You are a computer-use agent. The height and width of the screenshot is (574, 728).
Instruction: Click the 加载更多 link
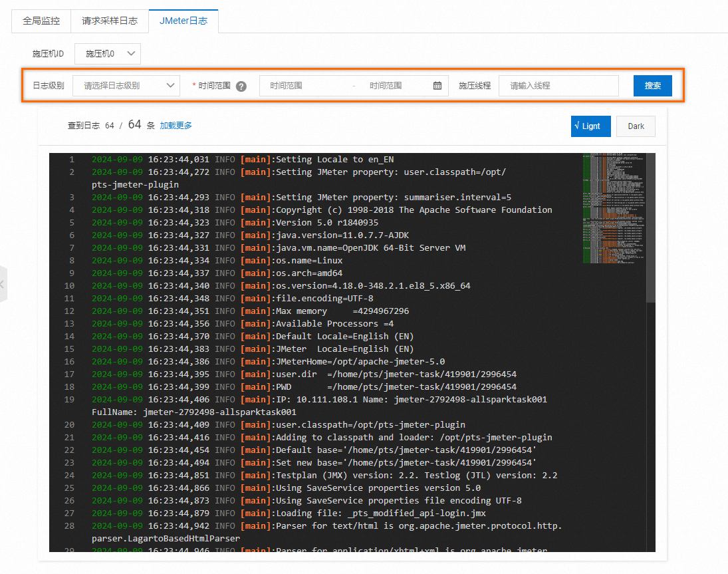pyautogui.click(x=176, y=126)
